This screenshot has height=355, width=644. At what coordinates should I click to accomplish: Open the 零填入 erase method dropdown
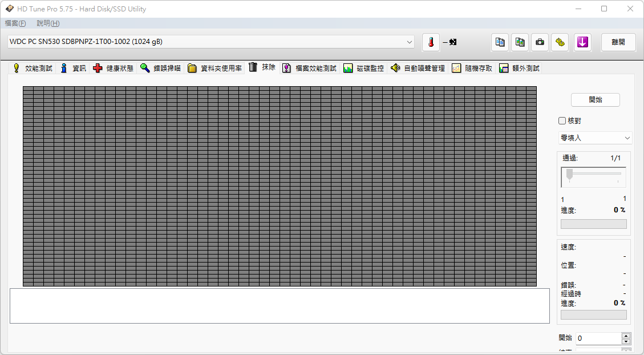pyautogui.click(x=595, y=138)
